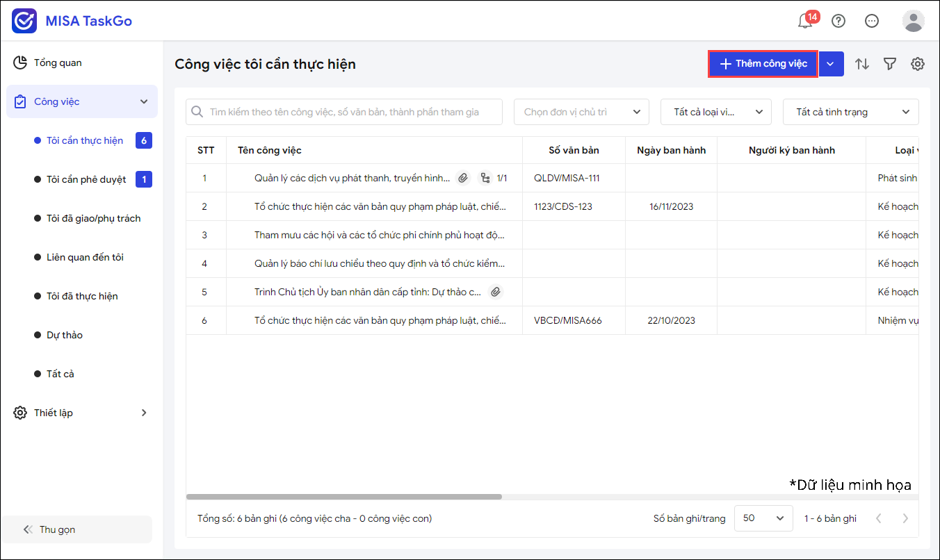Select Dự thảo menu item

pos(65,335)
